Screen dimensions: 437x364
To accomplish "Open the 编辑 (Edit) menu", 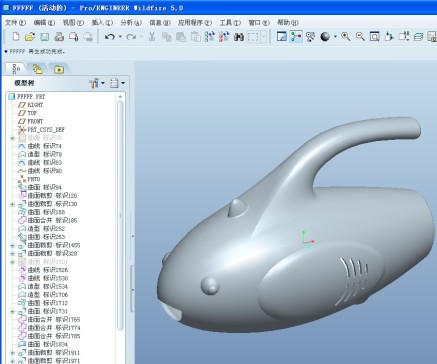I will point(44,22).
